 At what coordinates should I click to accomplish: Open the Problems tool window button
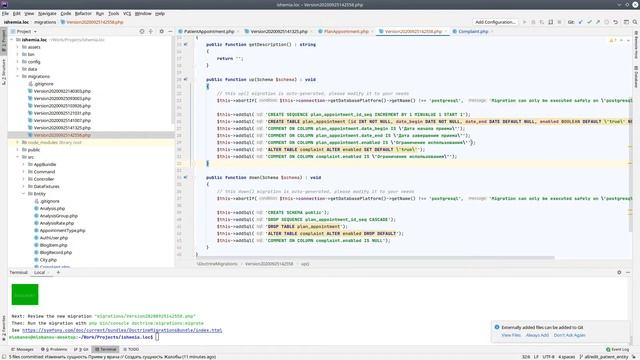(54, 349)
